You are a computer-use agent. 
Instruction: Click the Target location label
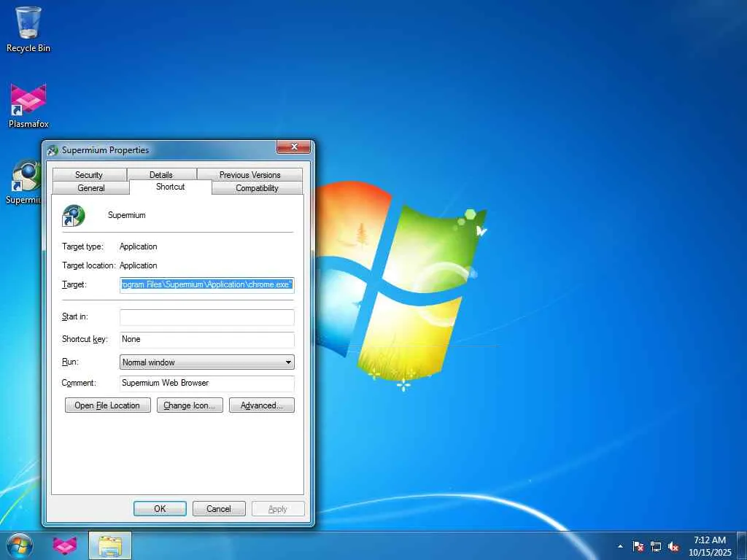click(88, 265)
